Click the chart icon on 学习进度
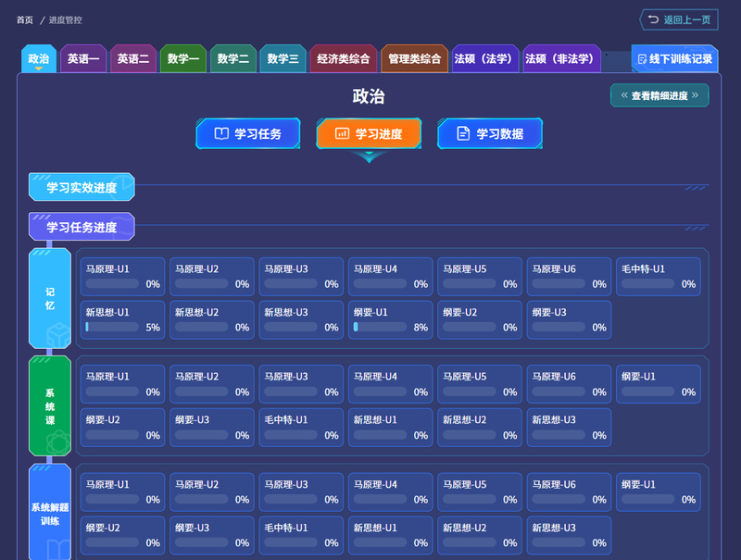741x560 pixels. tap(342, 134)
